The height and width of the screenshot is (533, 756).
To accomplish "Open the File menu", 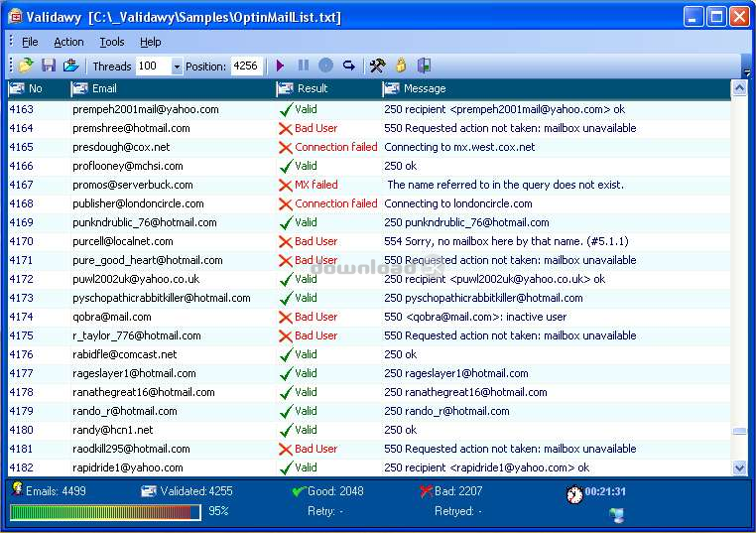I will (30, 42).
